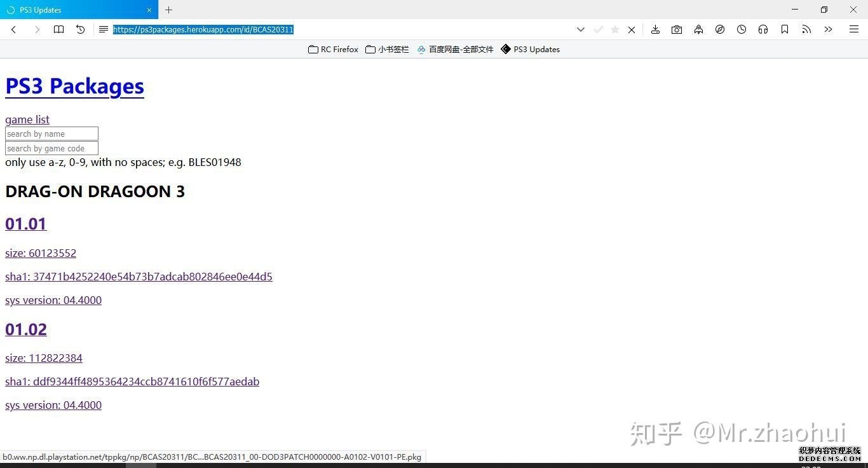Expand the toolbar overflow chevrons
This screenshot has width=868, height=468.
pyautogui.click(x=828, y=29)
